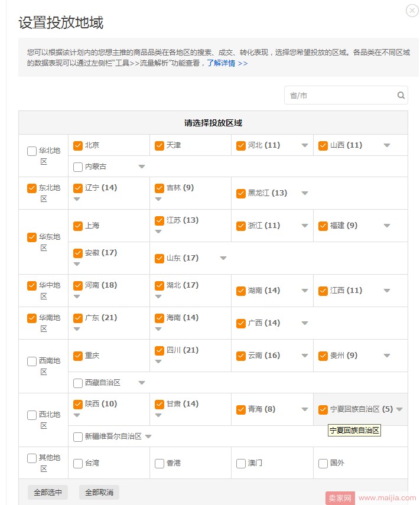Screen dimensions: 420x505
Task: Expand the 广东 city list arrow
Action: tap(77, 329)
